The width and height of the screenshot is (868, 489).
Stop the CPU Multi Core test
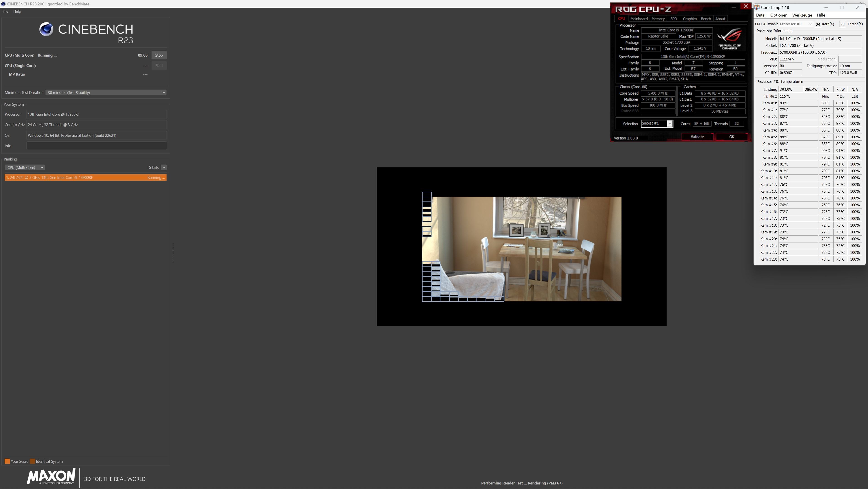[159, 55]
